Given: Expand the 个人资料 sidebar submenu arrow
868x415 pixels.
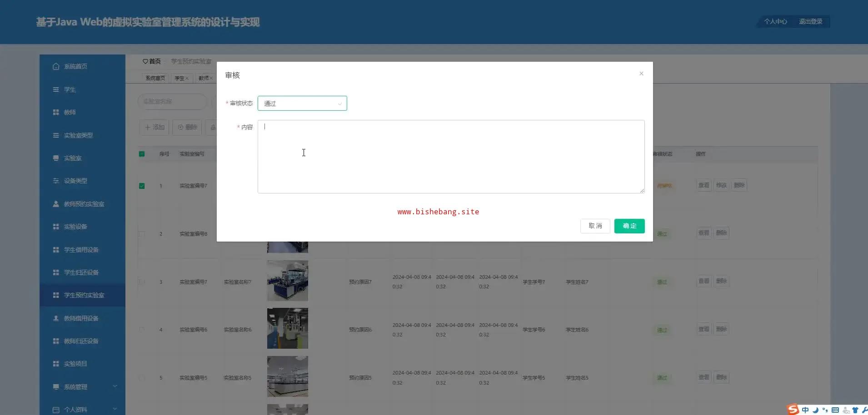Looking at the screenshot, I should coord(115,409).
